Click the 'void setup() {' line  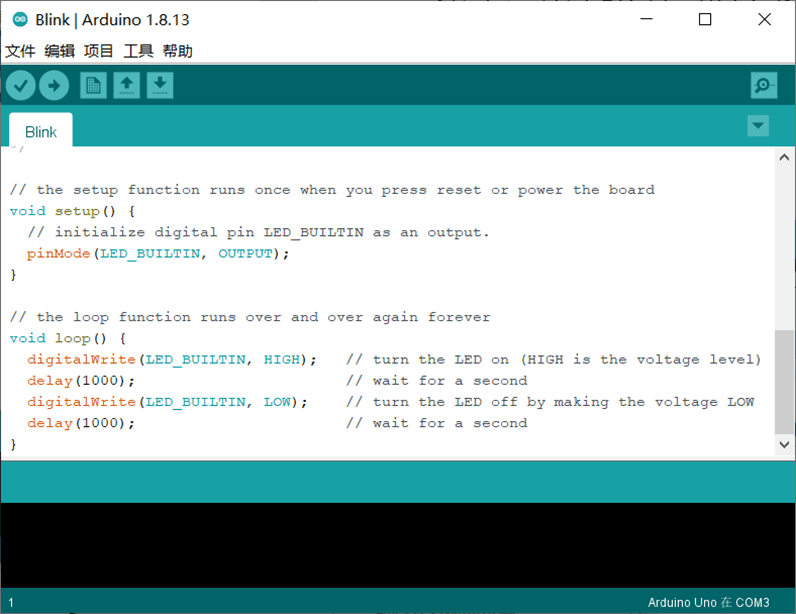tap(73, 211)
